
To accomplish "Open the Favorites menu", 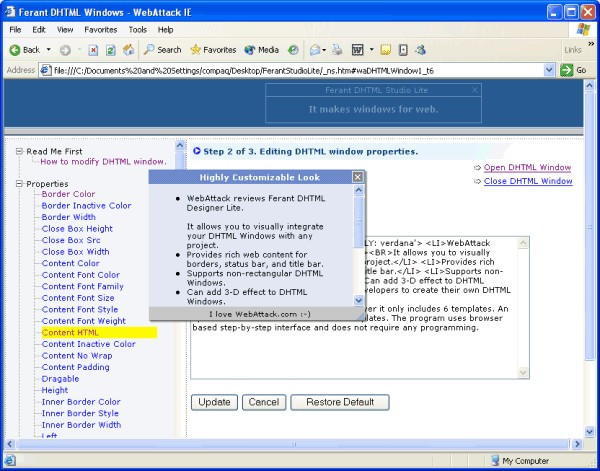I will click(x=101, y=30).
